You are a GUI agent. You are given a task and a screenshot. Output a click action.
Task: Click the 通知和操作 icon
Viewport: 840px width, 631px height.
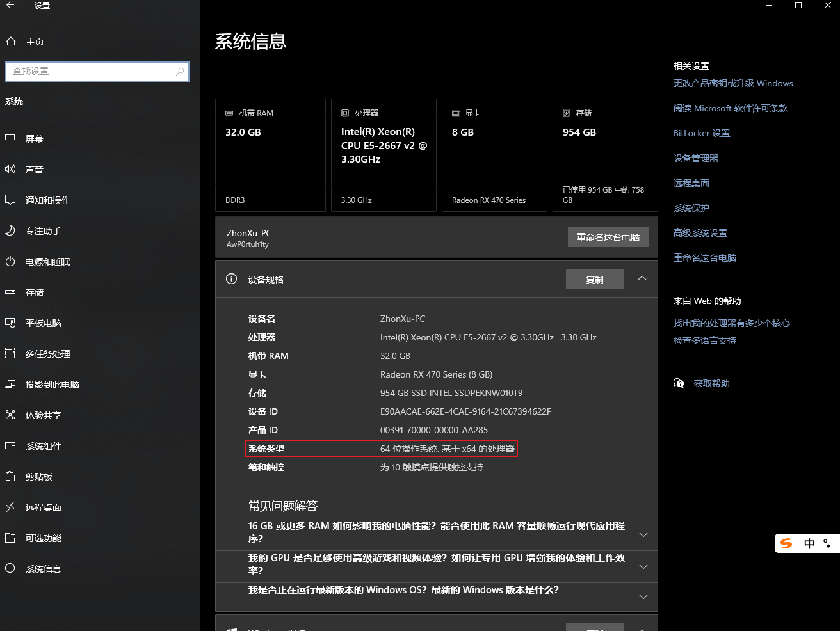click(x=10, y=200)
